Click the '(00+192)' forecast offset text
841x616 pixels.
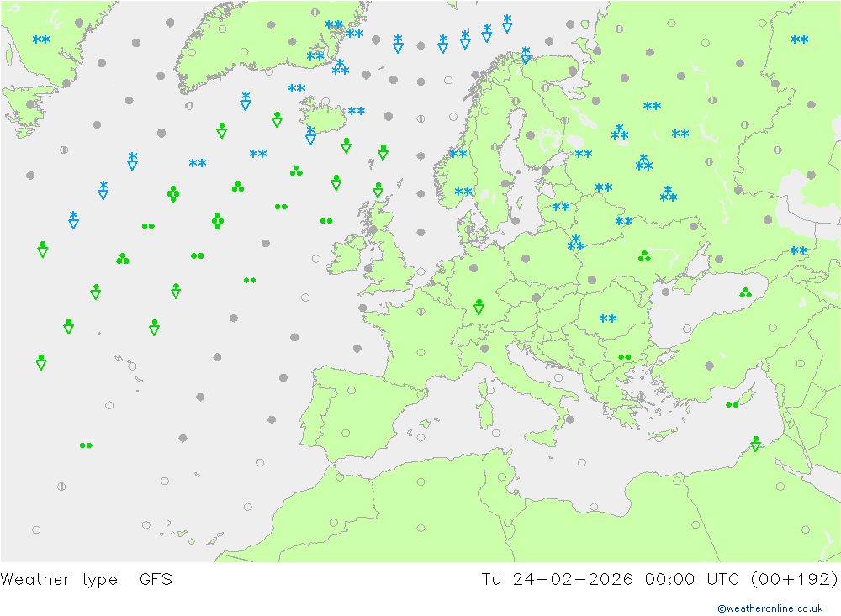794,579
